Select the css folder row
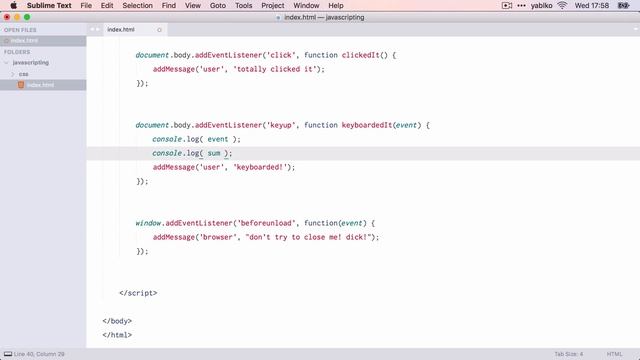This screenshot has width=640, height=360. (43, 74)
